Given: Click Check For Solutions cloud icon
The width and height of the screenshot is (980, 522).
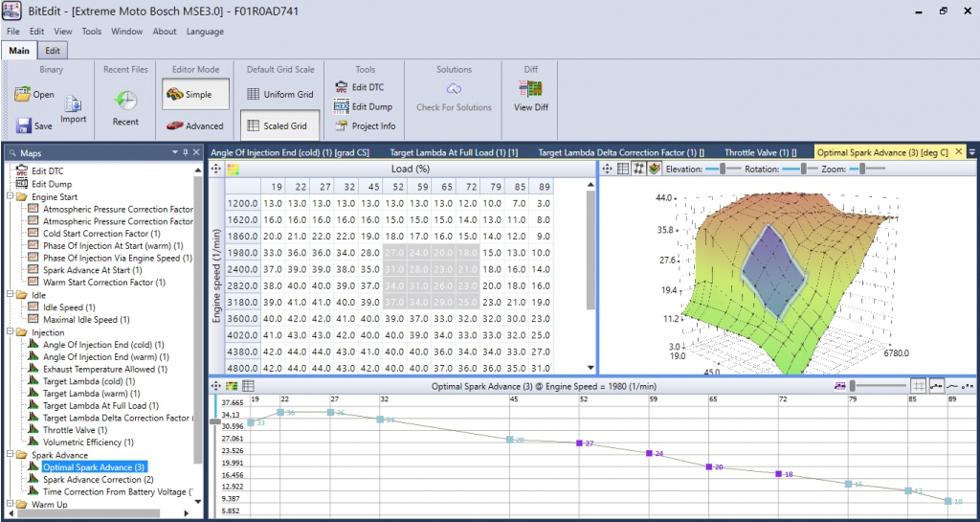Looking at the screenshot, I should click(x=454, y=88).
